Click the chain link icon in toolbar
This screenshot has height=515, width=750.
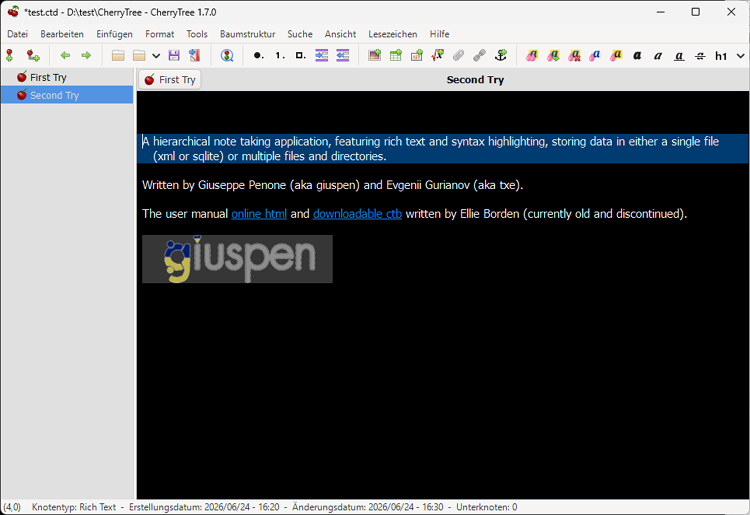(x=479, y=55)
